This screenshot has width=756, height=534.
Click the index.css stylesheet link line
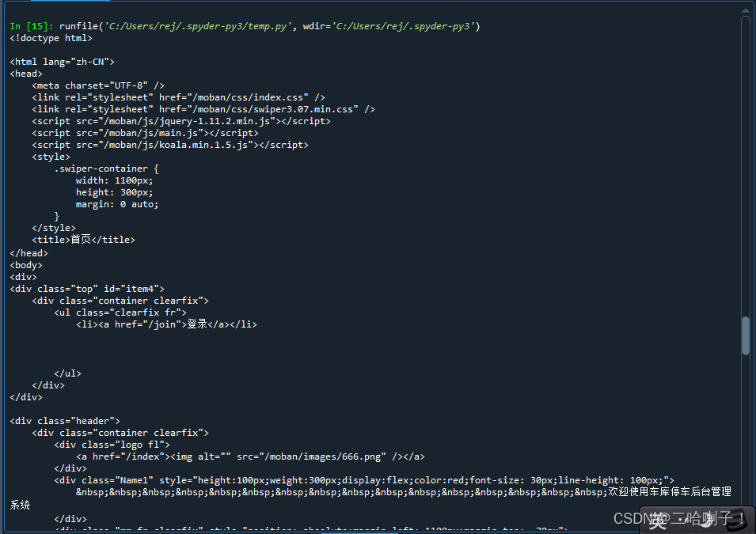click(x=178, y=97)
